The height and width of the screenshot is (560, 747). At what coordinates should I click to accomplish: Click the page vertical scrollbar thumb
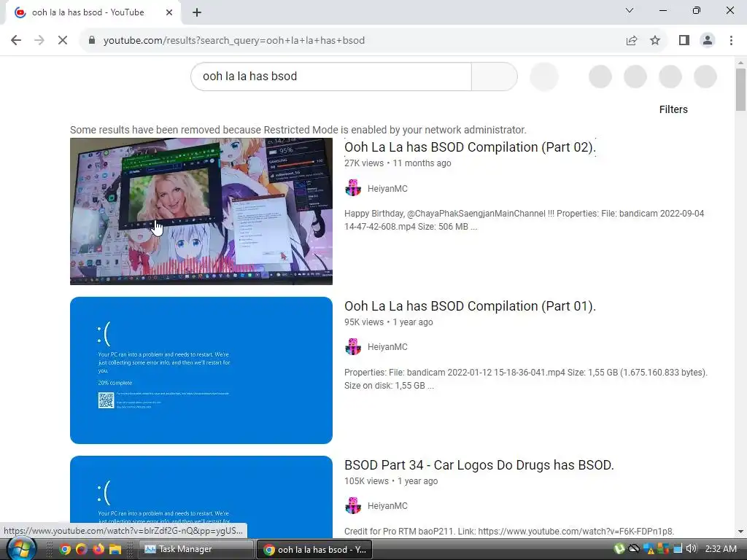(x=740, y=90)
